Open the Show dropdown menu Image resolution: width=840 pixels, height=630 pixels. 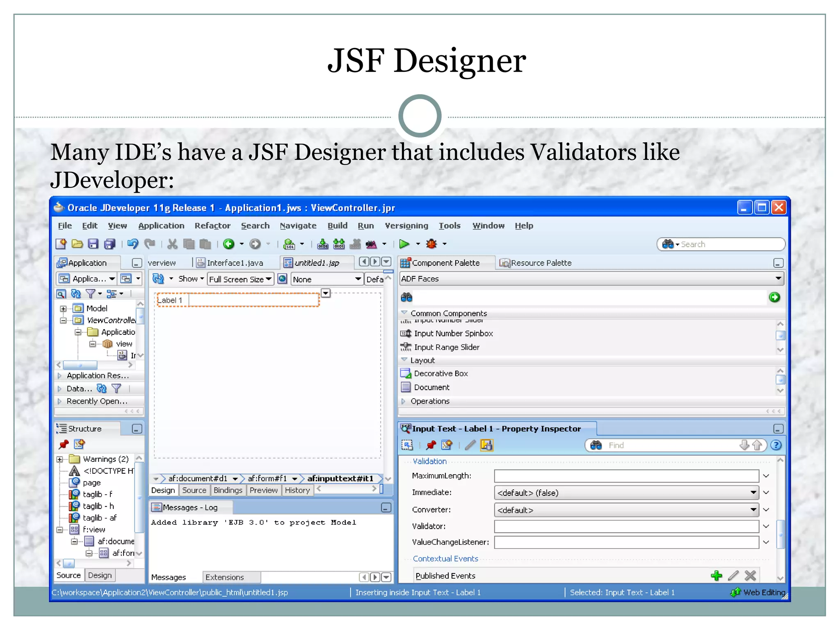(191, 279)
